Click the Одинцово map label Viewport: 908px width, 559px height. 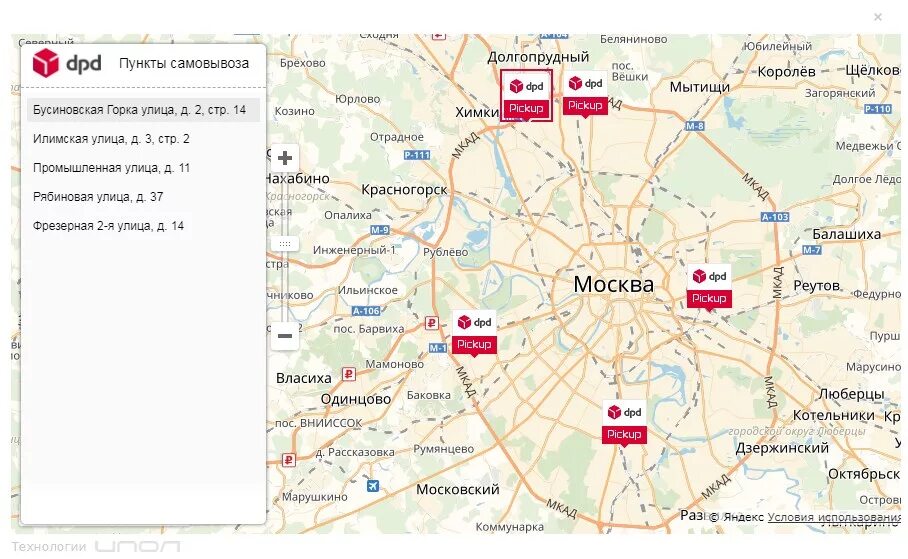(x=356, y=399)
